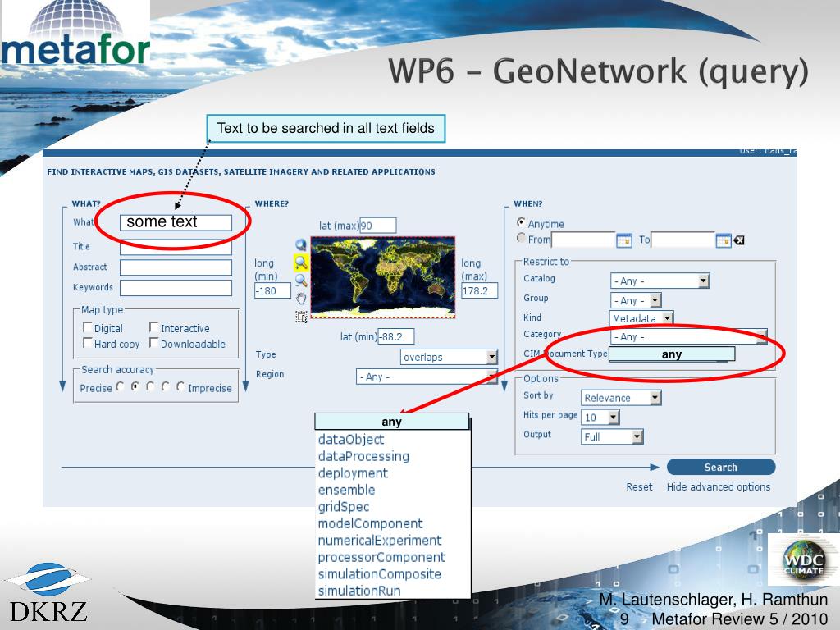Click the Title input field
The image size is (840, 630).
pos(176,247)
